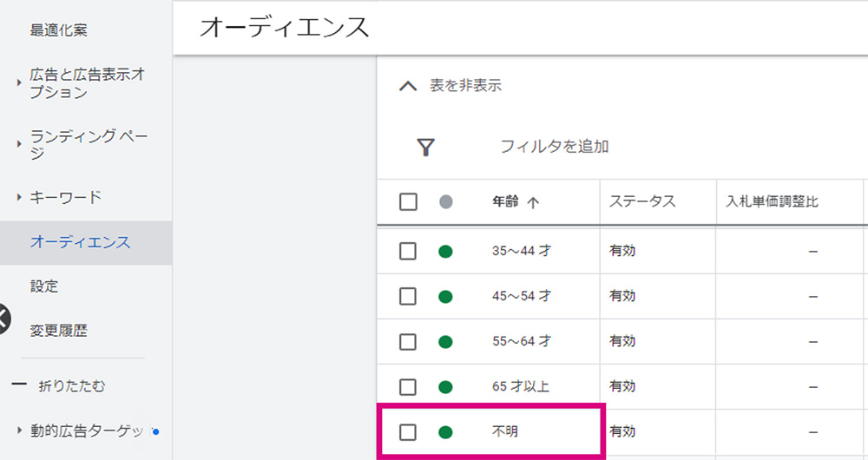Screen dimensions: 868x460
Task: Click the sort arrow beside 年齢
Action: 533,202
